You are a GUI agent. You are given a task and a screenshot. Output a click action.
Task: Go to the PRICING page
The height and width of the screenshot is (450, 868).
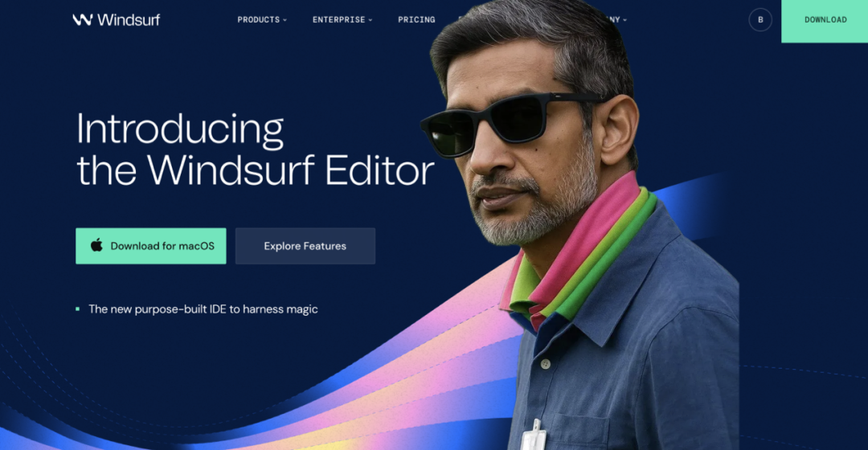[416, 20]
